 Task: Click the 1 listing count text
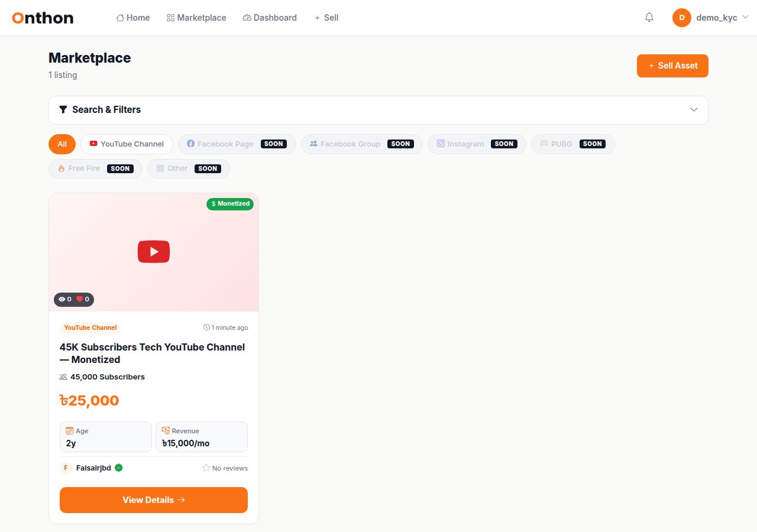63,75
